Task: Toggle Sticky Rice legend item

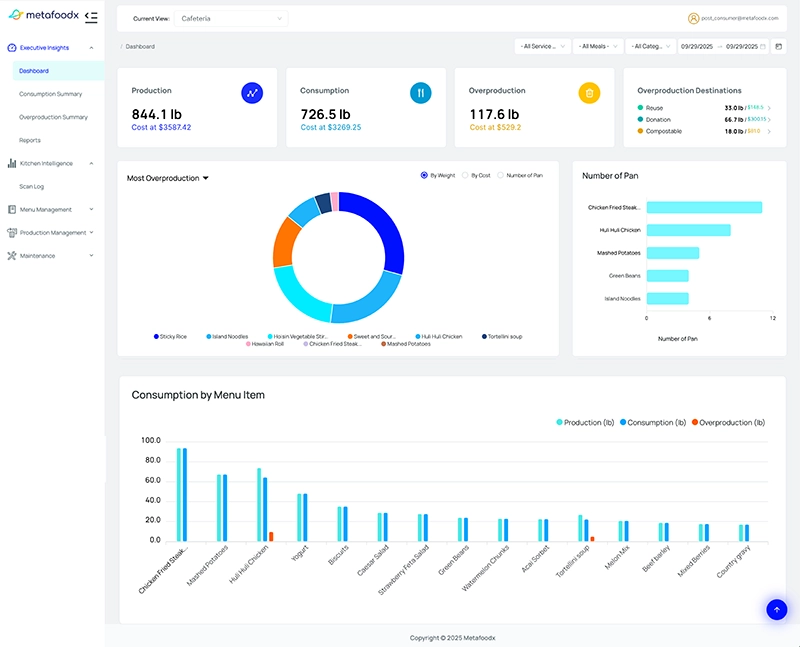Action: (170, 337)
